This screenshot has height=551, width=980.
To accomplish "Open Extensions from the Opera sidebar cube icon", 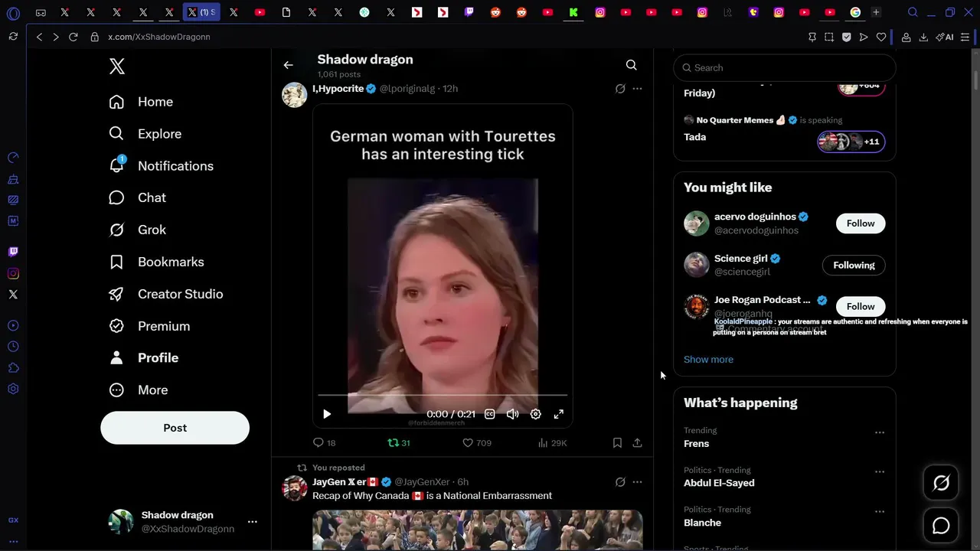I will coord(13,368).
